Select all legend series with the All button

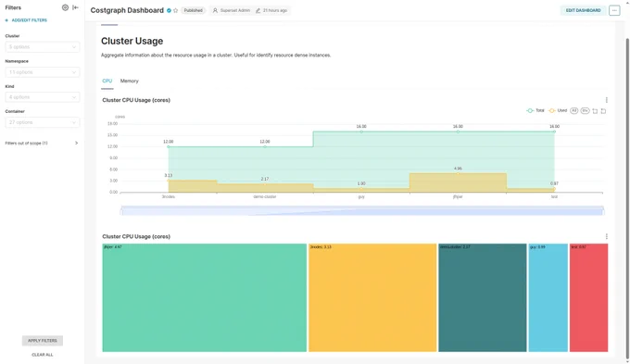(573, 110)
